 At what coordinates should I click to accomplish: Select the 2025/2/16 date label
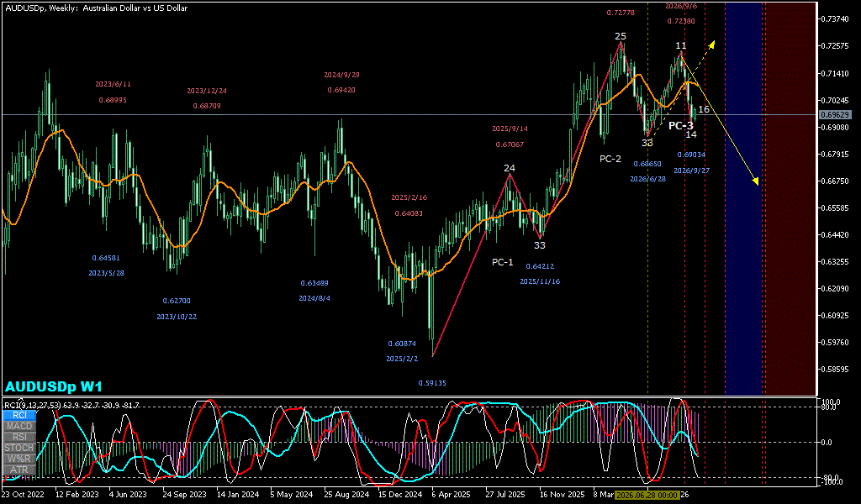pos(409,197)
